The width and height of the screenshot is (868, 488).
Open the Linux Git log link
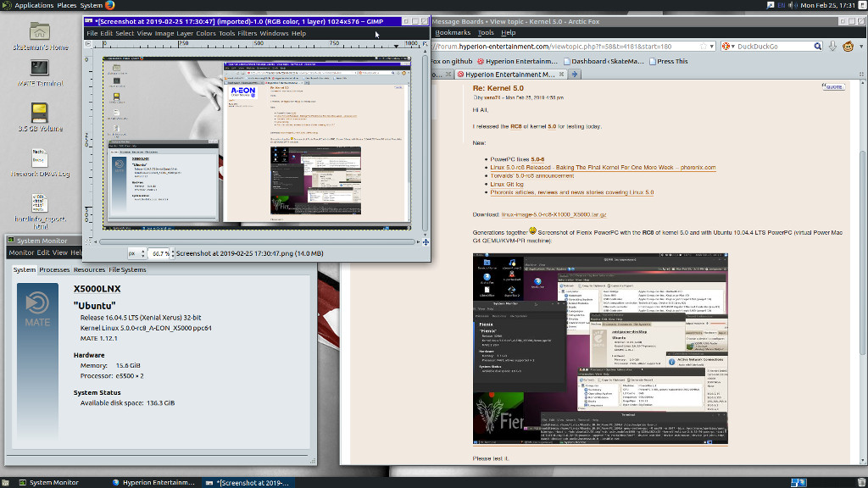pyautogui.click(x=507, y=184)
